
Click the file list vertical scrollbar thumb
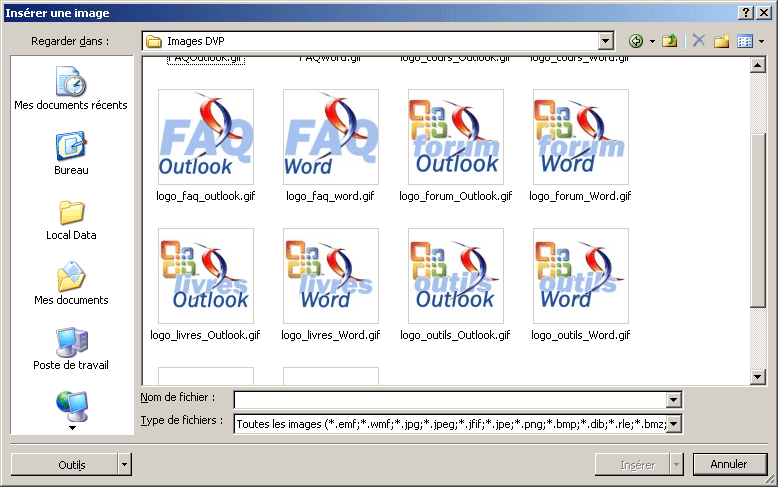757,221
